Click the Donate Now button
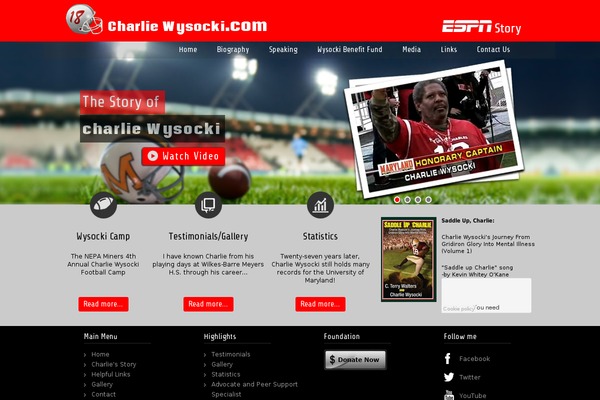 (355, 360)
